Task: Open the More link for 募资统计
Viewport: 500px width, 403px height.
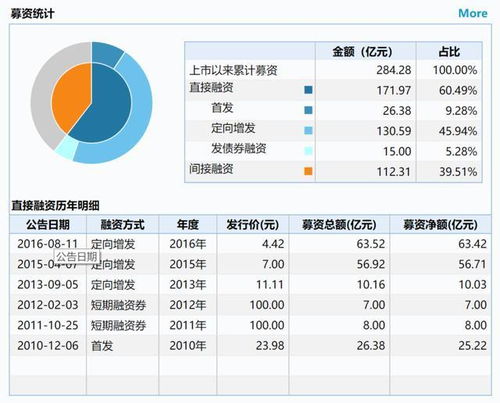Action: [473, 13]
